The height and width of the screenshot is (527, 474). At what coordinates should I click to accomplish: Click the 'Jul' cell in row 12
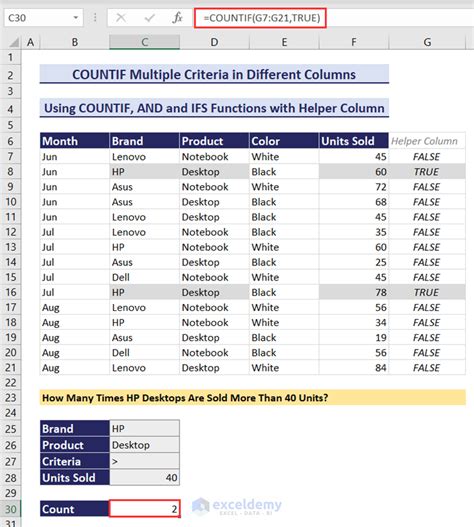(75, 232)
